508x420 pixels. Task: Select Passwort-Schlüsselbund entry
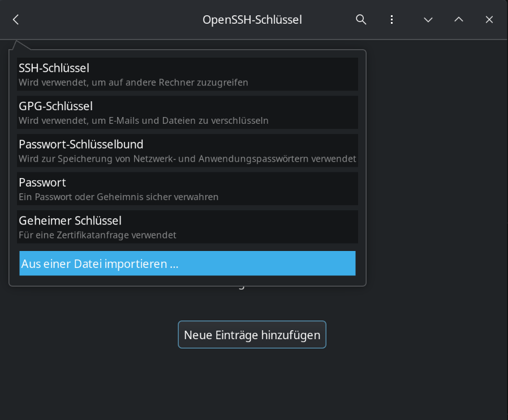tap(187, 150)
